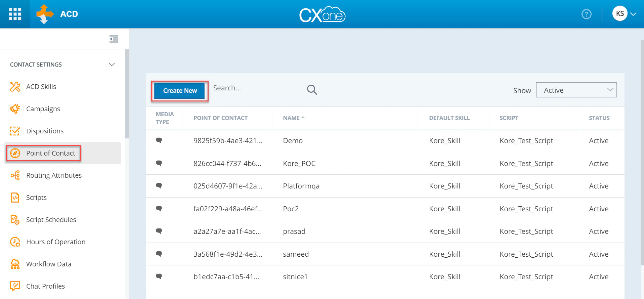Click the CXone logo
The width and height of the screenshot is (644, 299).
pyautogui.click(x=322, y=14)
